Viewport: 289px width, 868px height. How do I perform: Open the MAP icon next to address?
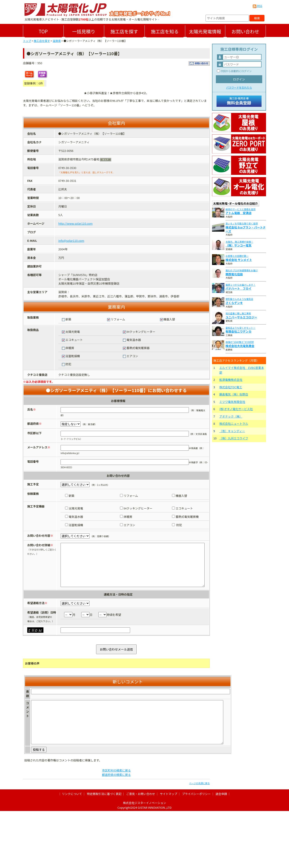click(106, 160)
